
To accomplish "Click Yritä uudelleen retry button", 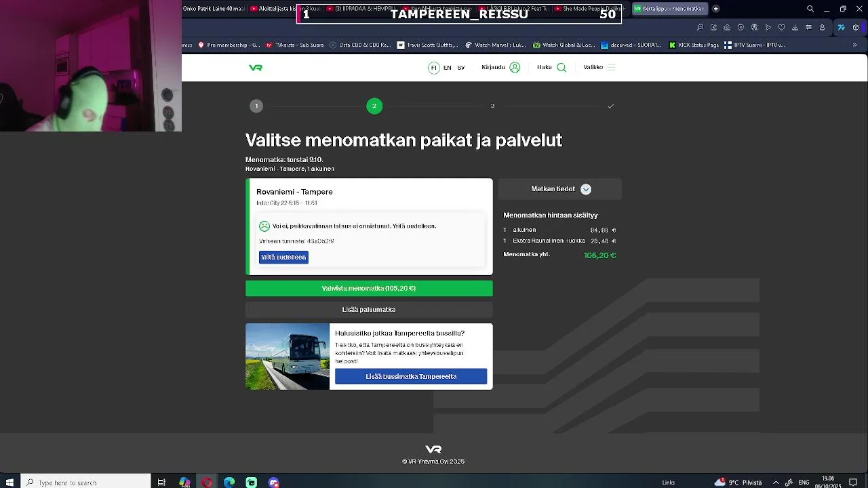I will 283,258.
